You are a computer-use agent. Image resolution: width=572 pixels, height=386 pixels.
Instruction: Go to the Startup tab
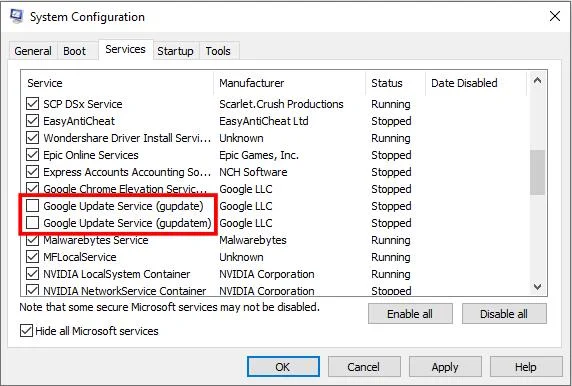tap(175, 51)
